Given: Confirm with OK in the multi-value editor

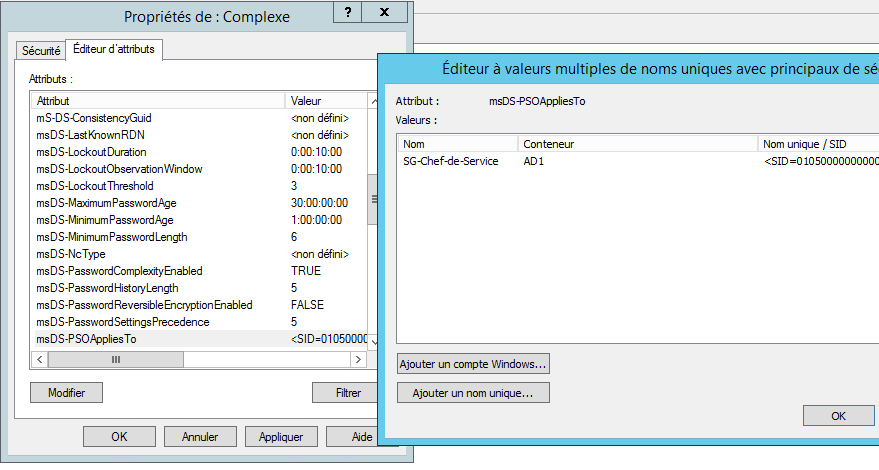Looking at the screenshot, I should pyautogui.click(x=838, y=416).
